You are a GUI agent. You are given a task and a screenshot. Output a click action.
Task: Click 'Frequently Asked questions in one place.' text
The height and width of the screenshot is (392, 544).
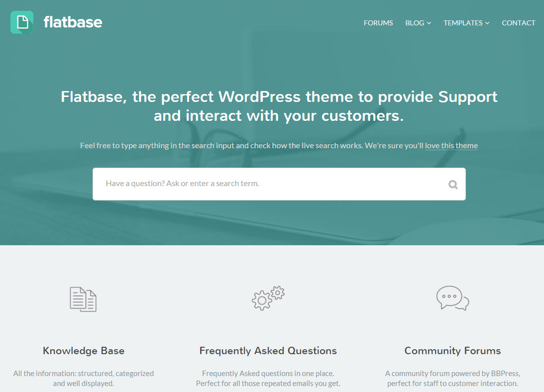[268, 374]
